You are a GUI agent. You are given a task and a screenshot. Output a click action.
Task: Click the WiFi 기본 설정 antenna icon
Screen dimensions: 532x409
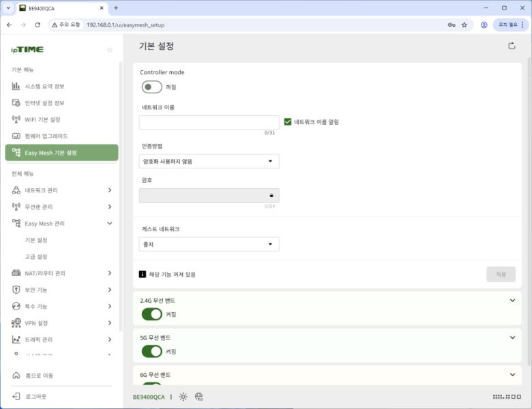(16, 119)
